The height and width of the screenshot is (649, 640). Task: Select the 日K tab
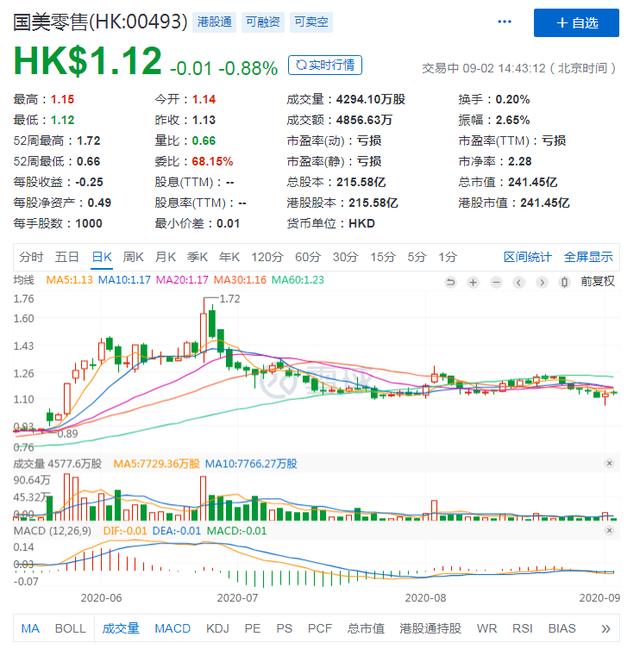(x=102, y=257)
